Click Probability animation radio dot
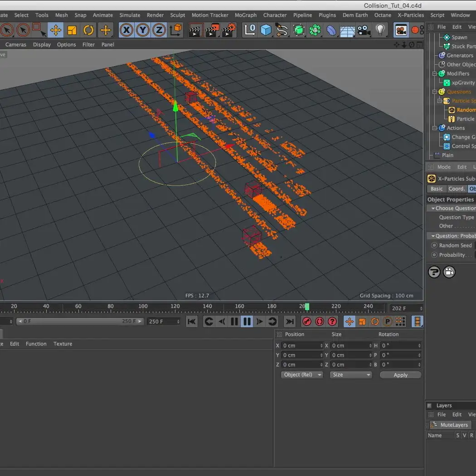 tap(434, 255)
